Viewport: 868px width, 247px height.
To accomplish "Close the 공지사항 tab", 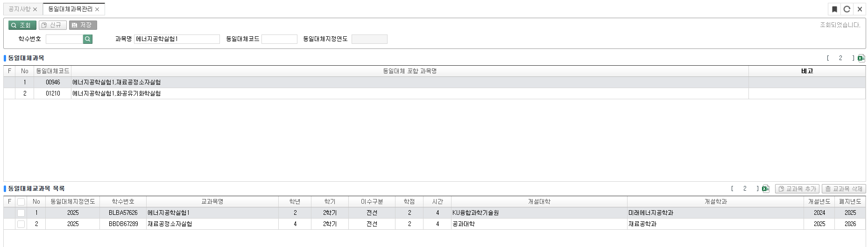I will pos(35,9).
